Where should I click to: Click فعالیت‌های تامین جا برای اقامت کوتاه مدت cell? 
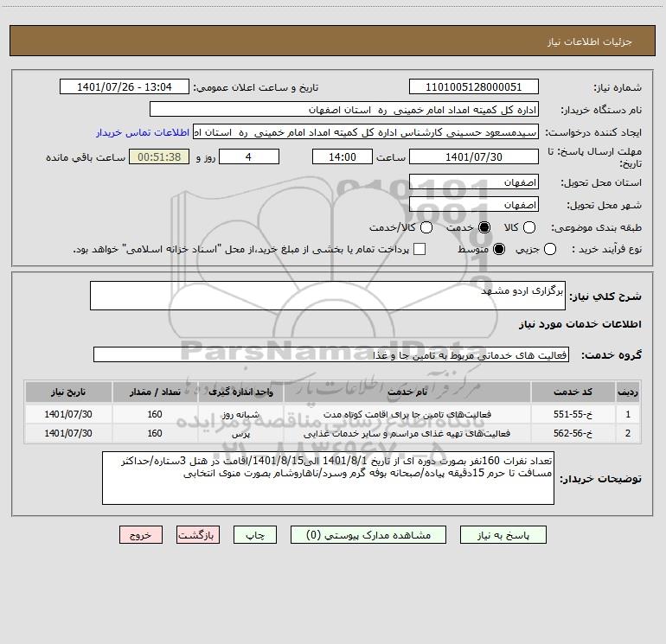tap(407, 414)
